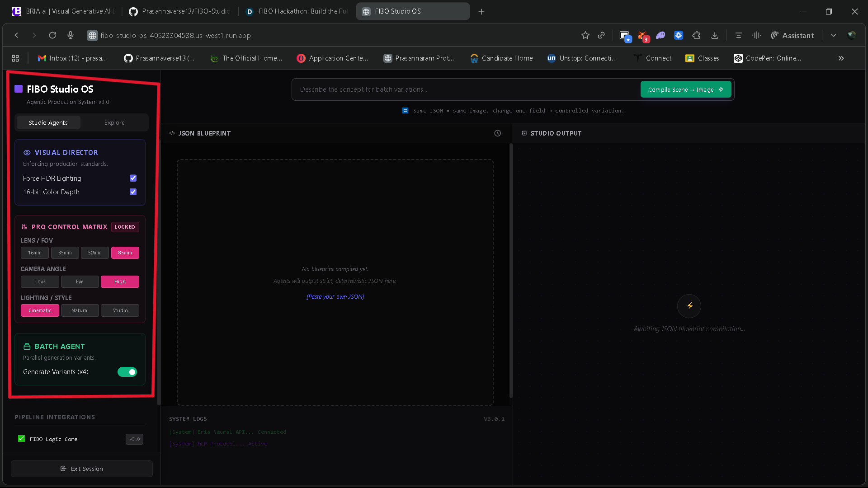Uncheck 16-bit Color Depth
The width and height of the screenshot is (868, 488).
pyautogui.click(x=133, y=192)
